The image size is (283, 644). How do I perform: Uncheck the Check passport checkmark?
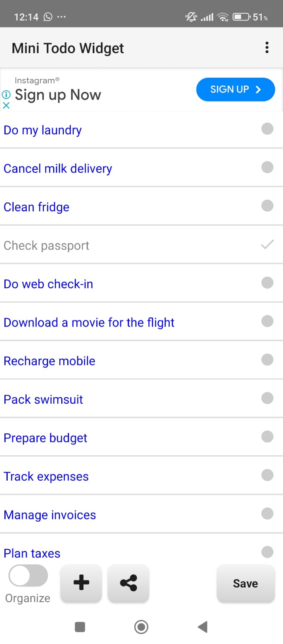coord(267,244)
